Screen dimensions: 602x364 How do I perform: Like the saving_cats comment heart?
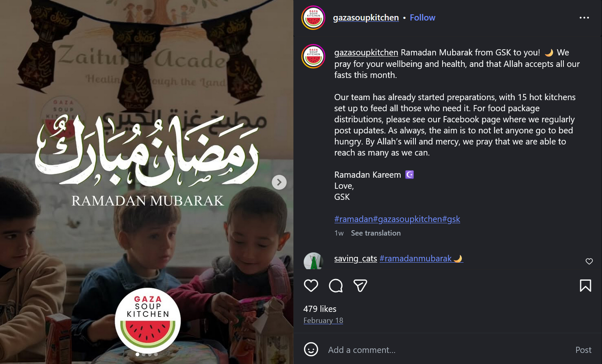tap(589, 261)
